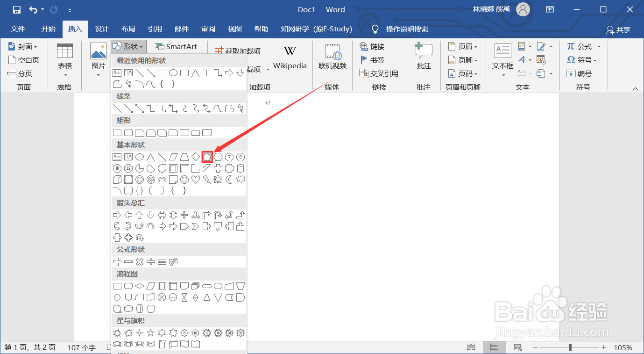644x354 pixels.
Task: Choose the five-point star shape
Action: [151, 332]
